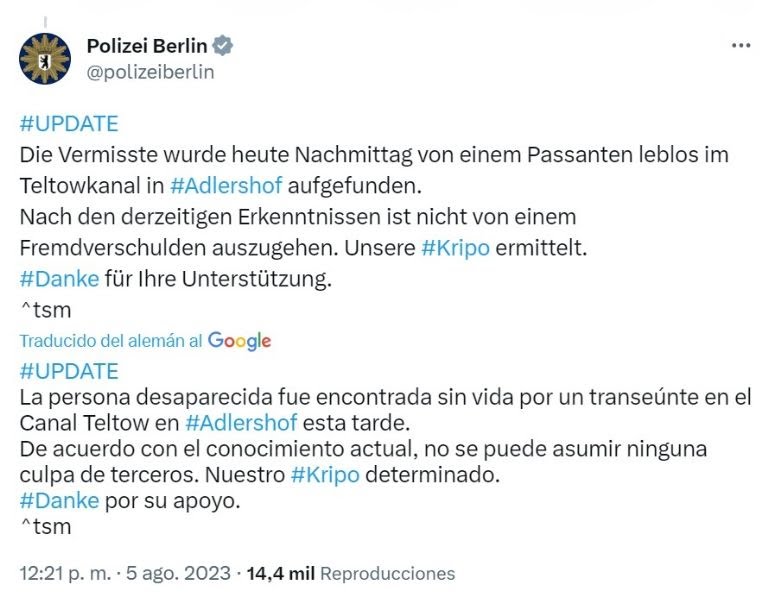Click #Adlershof hashtag in the Spanish translation
Image resolution: width=768 pixels, height=603 pixels.
click(241, 423)
